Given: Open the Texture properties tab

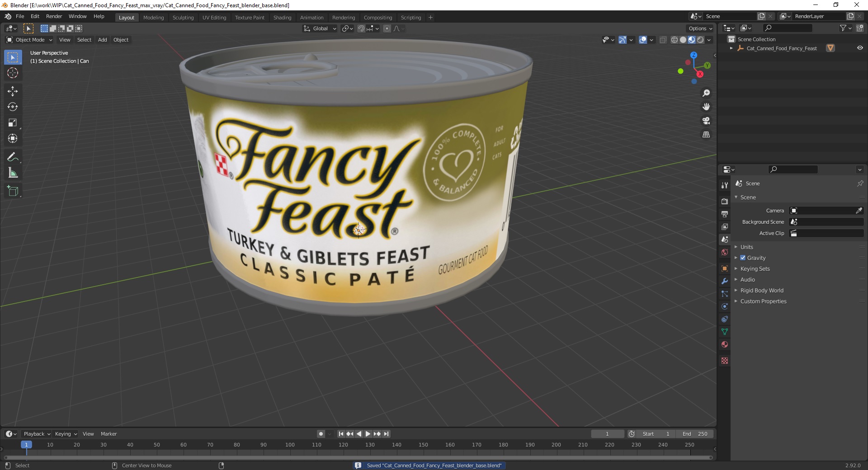Looking at the screenshot, I should (x=725, y=361).
